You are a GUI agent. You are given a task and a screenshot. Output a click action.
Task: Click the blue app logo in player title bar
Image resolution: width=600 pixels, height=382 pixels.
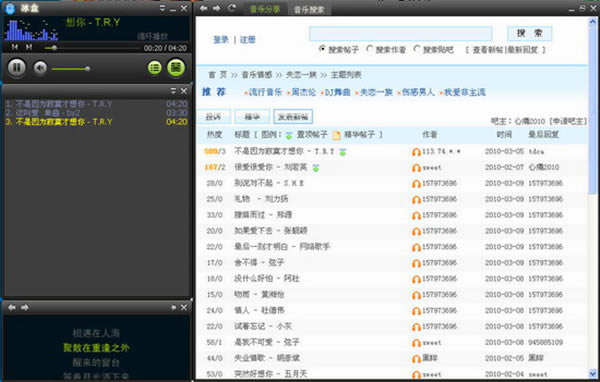(10, 8)
